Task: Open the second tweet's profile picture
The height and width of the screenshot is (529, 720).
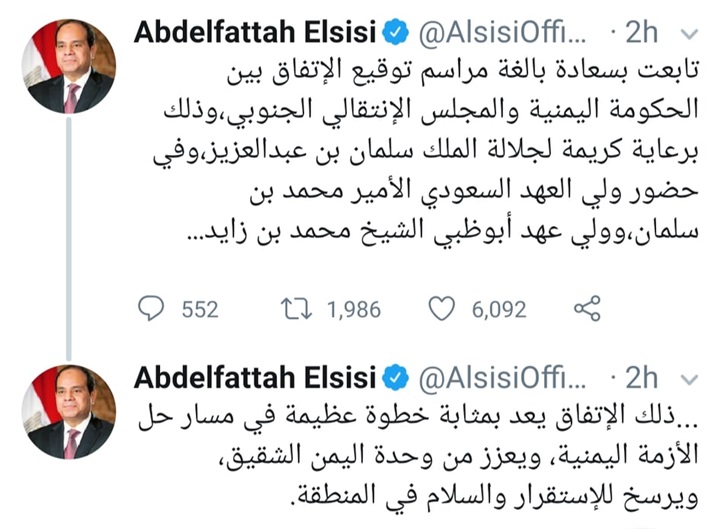Action: coord(70,409)
